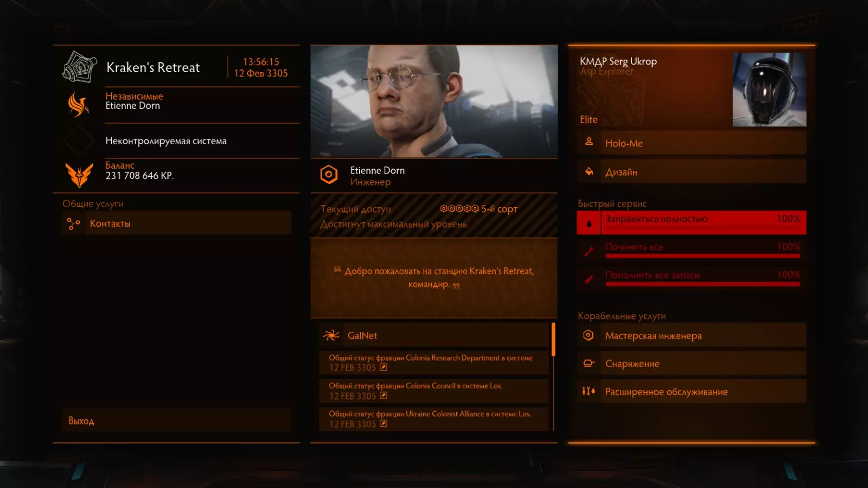Click the Снаряжение outfitting icon

pos(589,363)
